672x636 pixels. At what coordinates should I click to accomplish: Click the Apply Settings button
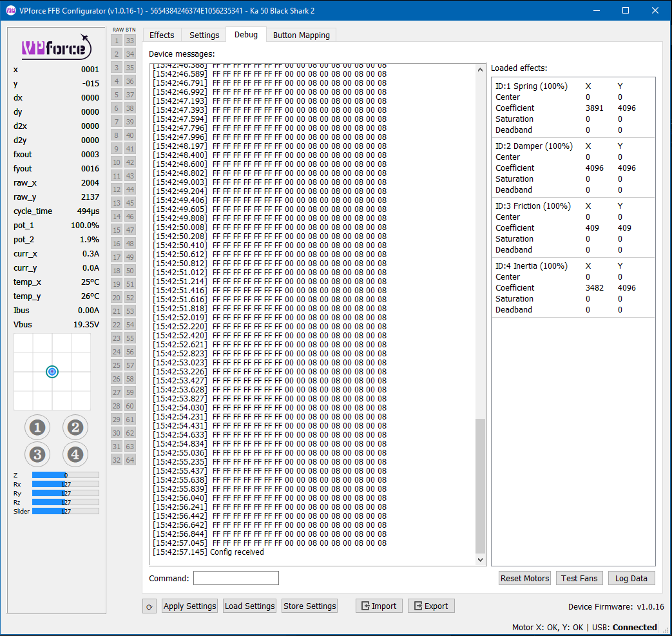tap(190, 606)
